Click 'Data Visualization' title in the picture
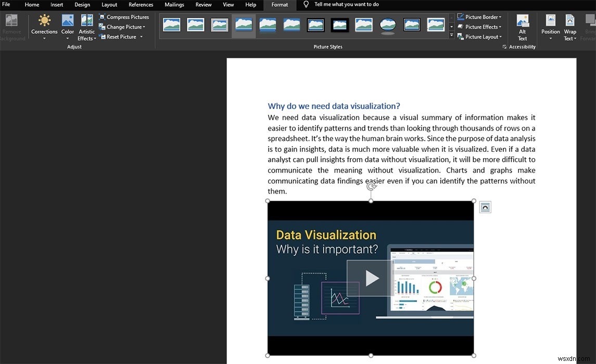The height and width of the screenshot is (364, 596). [326, 235]
